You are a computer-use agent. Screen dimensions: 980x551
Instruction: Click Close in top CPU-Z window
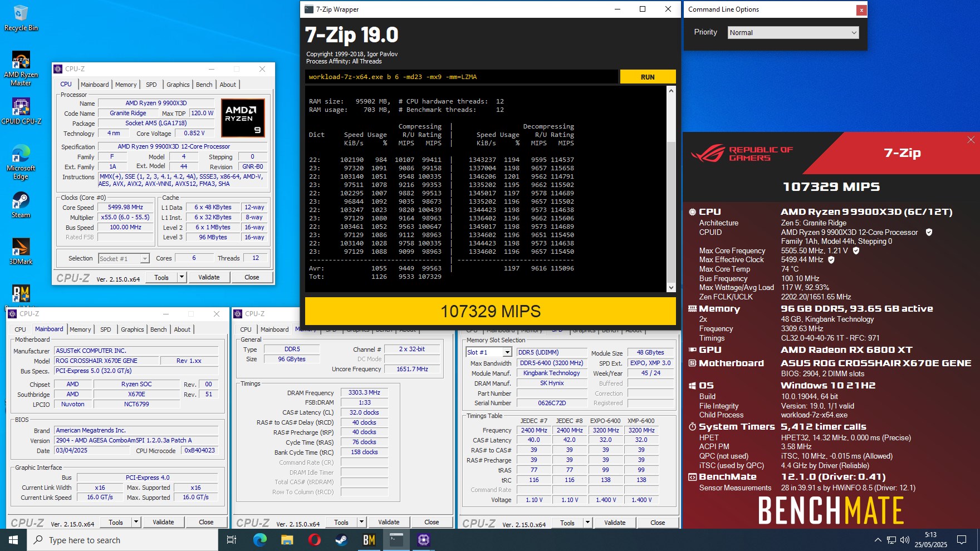click(252, 277)
